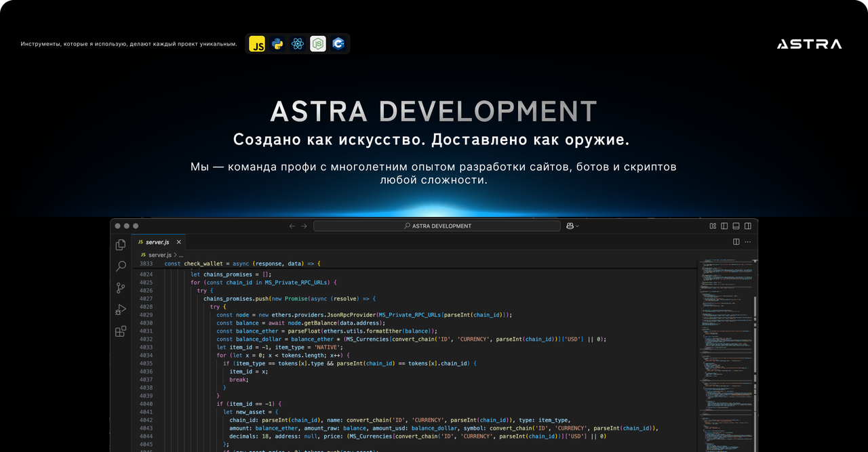Click the Python logo icon

tap(277, 44)
